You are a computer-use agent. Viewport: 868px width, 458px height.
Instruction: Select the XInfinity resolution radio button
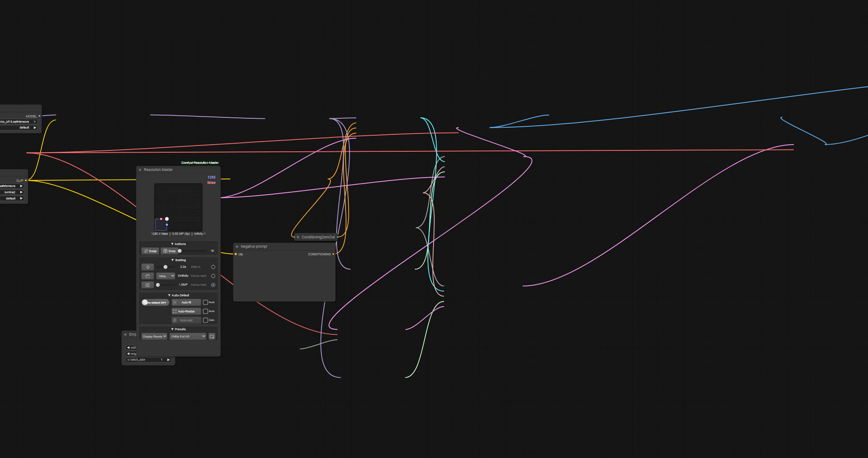click(213, 276)
